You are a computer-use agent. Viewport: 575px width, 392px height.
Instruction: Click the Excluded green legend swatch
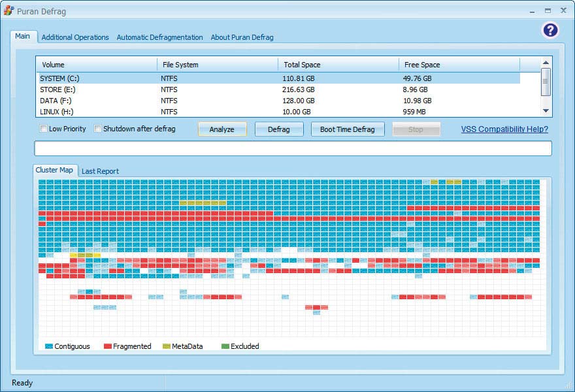(x=225, y=346)
